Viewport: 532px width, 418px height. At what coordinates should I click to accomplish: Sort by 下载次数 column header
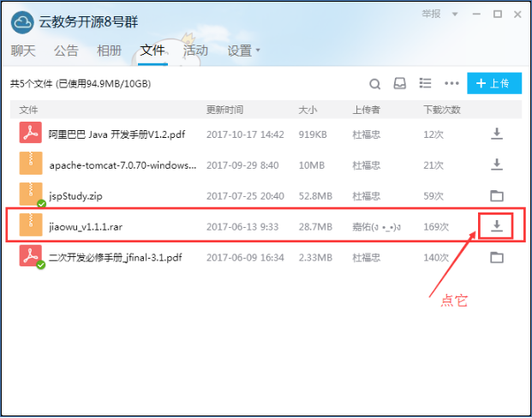pyautogui.click(x=441, y=110)
